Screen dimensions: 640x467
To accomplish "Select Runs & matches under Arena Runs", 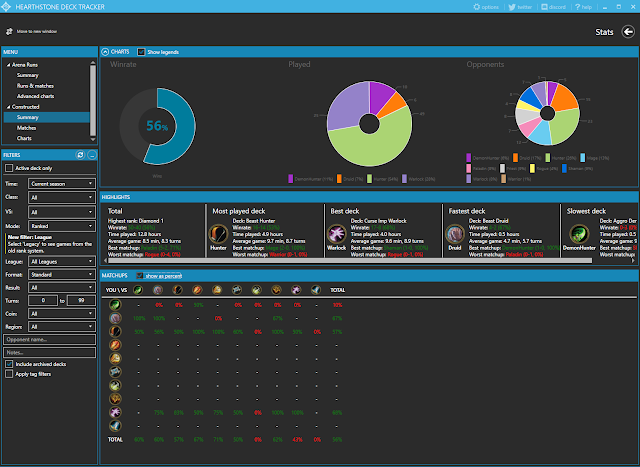I will pos(35,86).
